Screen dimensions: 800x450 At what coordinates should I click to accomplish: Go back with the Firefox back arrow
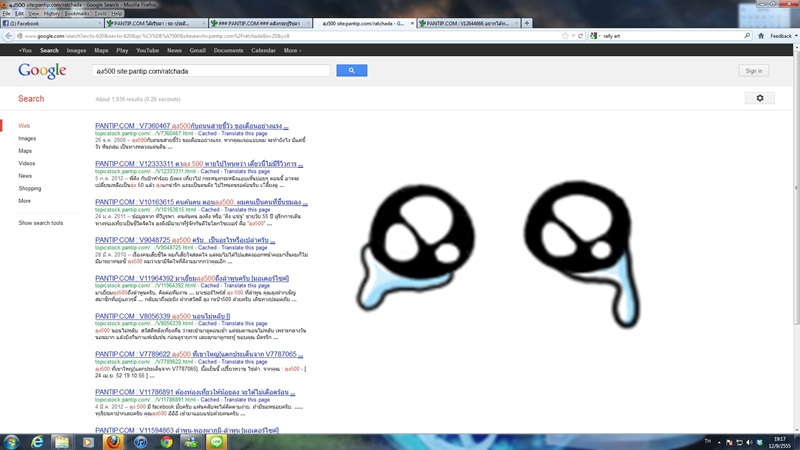(8, 36)
